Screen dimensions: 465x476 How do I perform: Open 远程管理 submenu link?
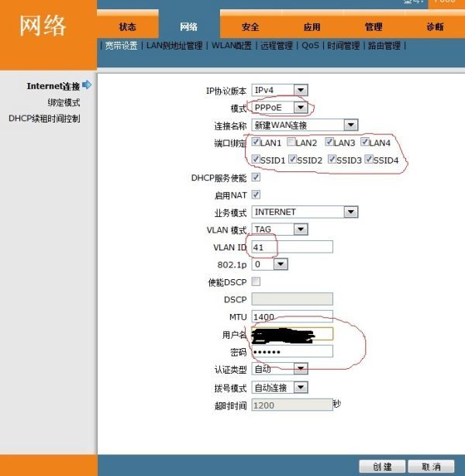tap(277, 46)
